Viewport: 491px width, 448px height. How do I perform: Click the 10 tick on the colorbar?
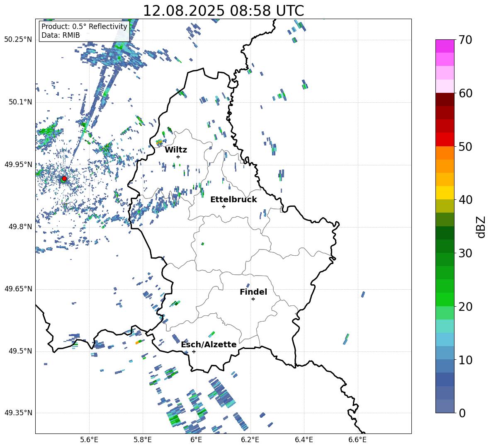click(465, 360)
